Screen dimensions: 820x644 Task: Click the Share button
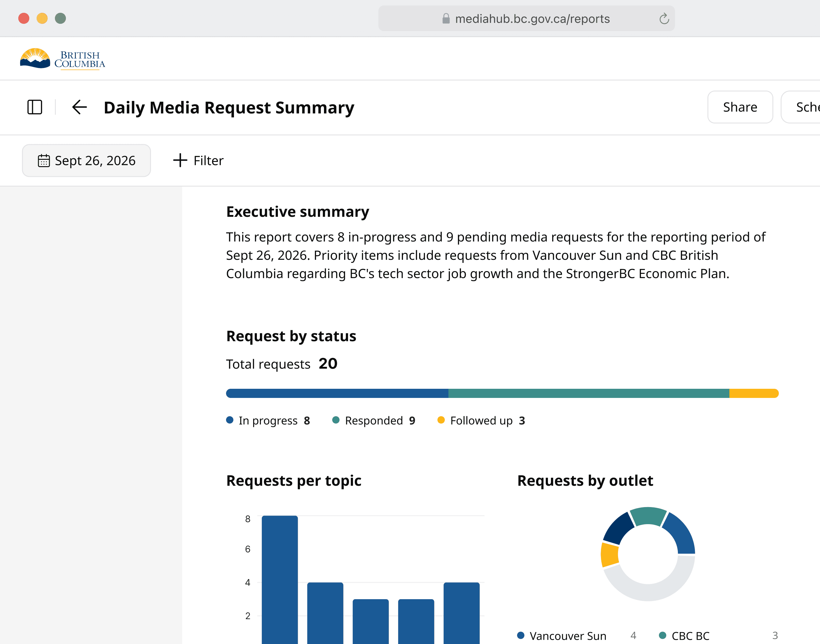tap(740, 107)
